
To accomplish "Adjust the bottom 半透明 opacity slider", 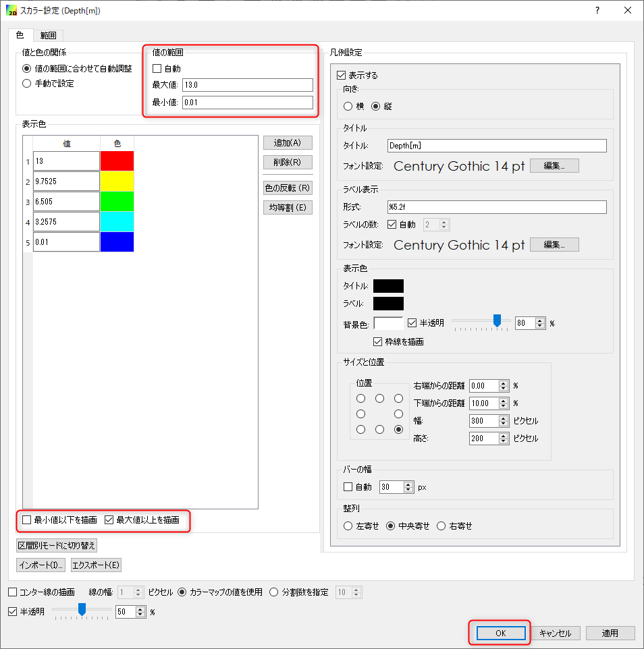I will pyautogui.click(x=82, y=609).
